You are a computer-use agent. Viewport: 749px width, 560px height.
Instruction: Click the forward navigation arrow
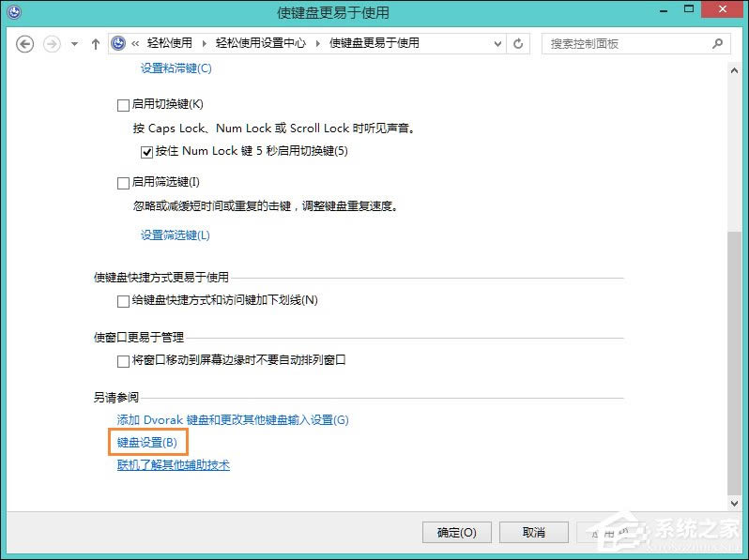point(52,44)
